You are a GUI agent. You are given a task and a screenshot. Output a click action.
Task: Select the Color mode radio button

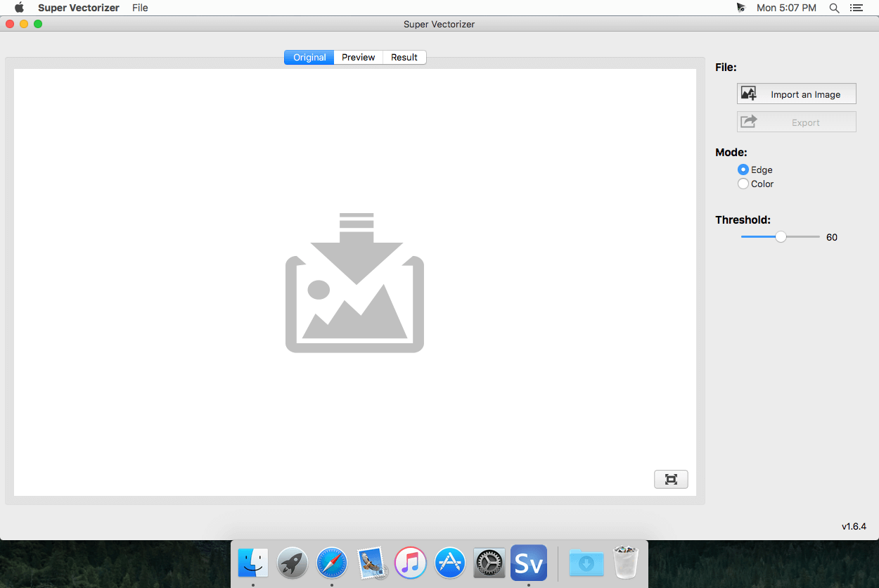743,184
